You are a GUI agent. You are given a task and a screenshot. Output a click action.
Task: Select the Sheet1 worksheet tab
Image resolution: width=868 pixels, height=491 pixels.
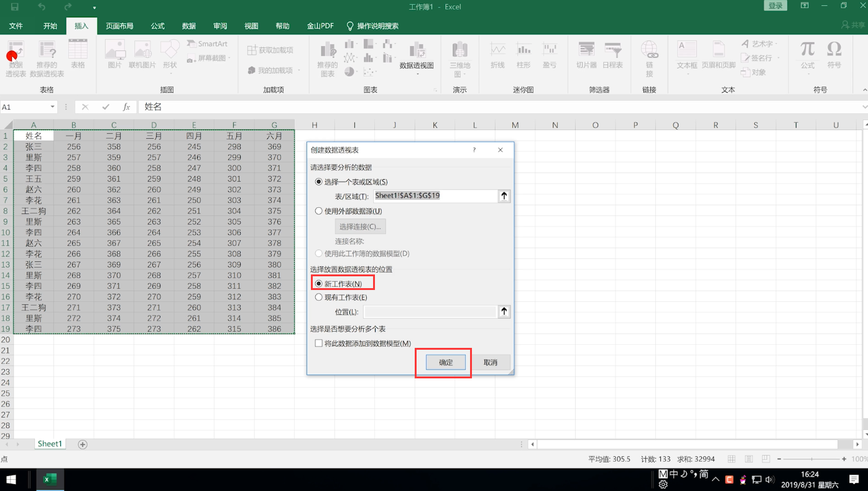tap(50, 444)
